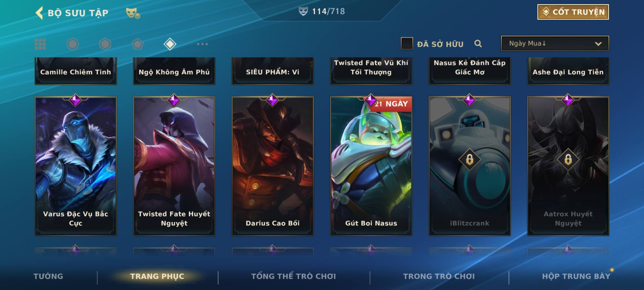This screenshot has width=644, height=290.
Task: Open the mask and coins skin shop icon
Action: 133,13
